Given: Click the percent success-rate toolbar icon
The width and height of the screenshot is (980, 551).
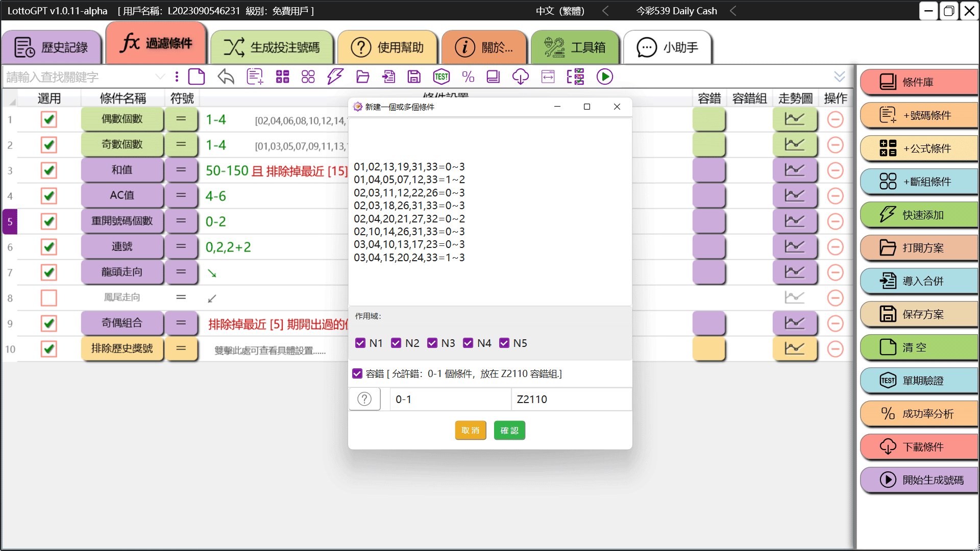Looking at the screenshot, I should pos(468,77).
